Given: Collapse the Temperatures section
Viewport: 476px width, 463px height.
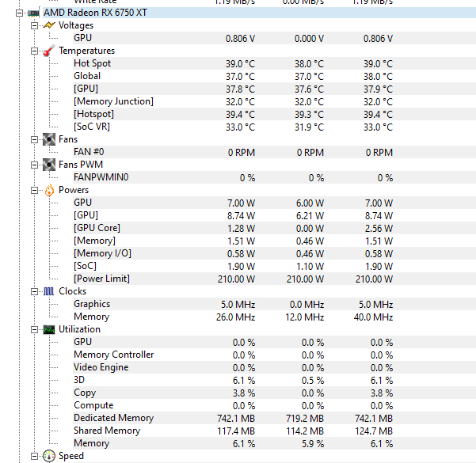Looking at the screenshot, I should (34, 51).
